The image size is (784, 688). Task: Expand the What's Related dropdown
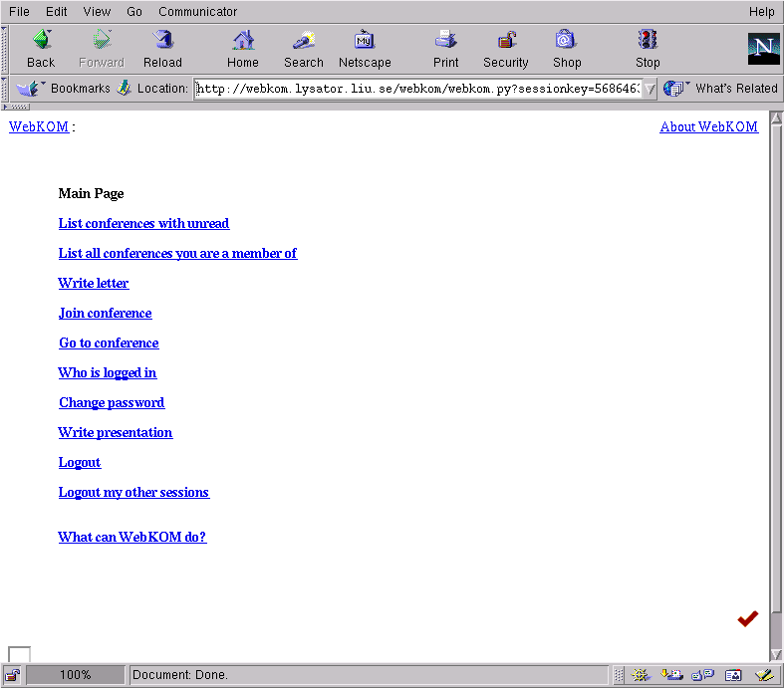pos(720,89)
